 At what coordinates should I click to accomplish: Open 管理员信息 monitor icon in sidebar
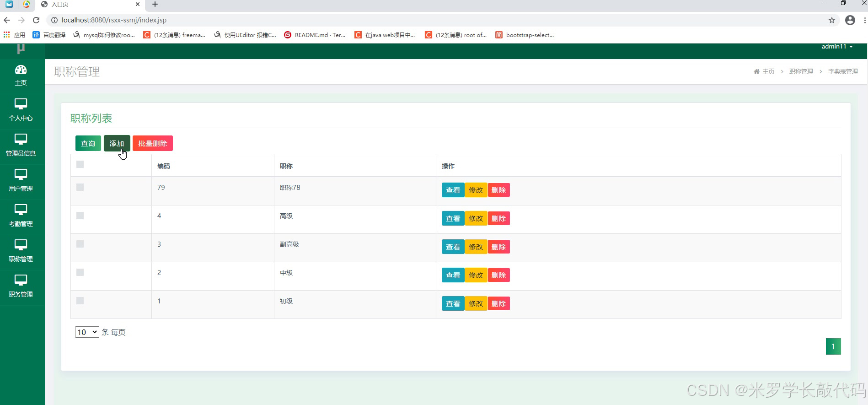pyautogui.click(x=21, y=139)
